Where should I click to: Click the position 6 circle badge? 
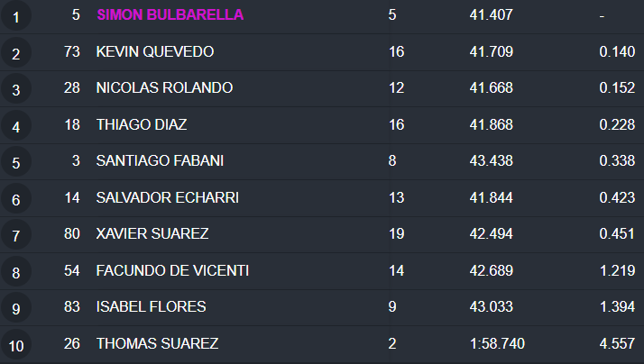click(x=15, y=199)
